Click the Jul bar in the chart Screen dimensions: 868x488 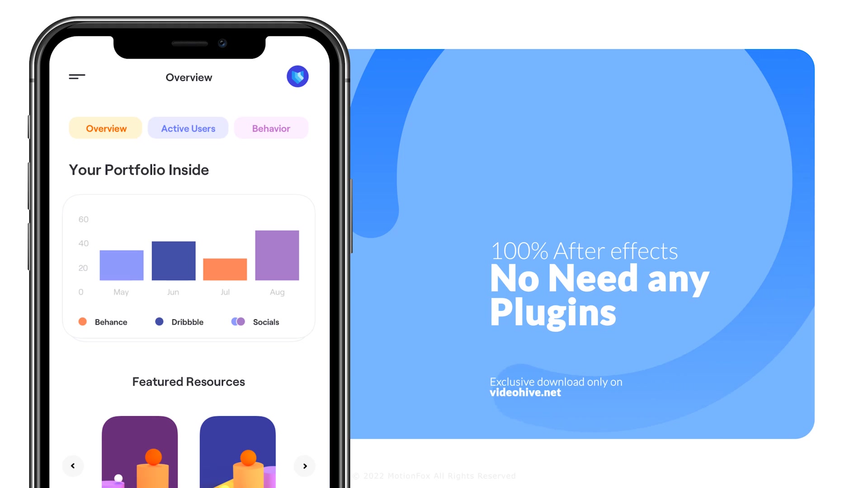(x=225, y=269)
